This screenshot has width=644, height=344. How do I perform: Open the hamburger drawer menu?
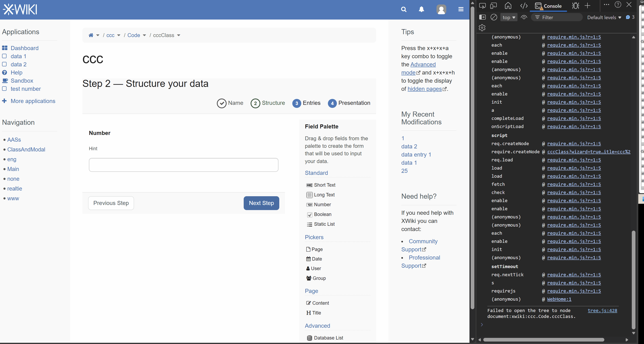(x=461, y=10)
